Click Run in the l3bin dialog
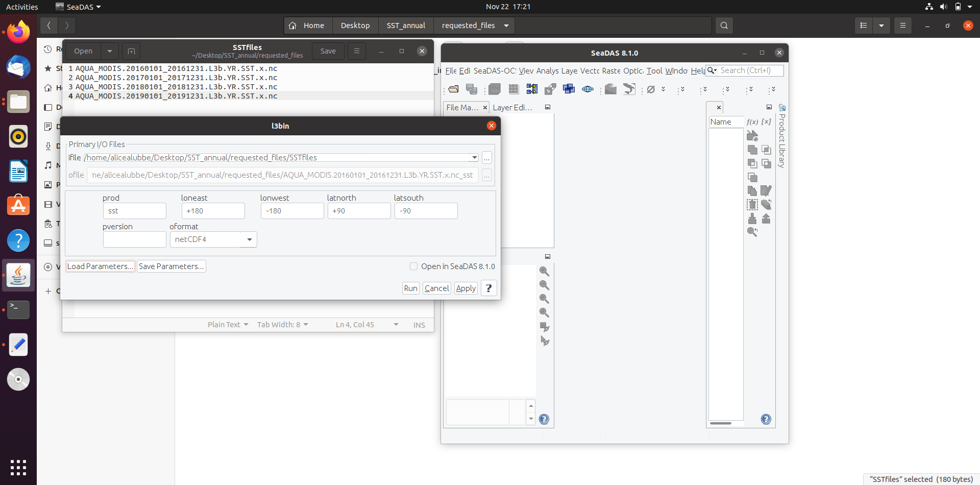 coord(410,288)
